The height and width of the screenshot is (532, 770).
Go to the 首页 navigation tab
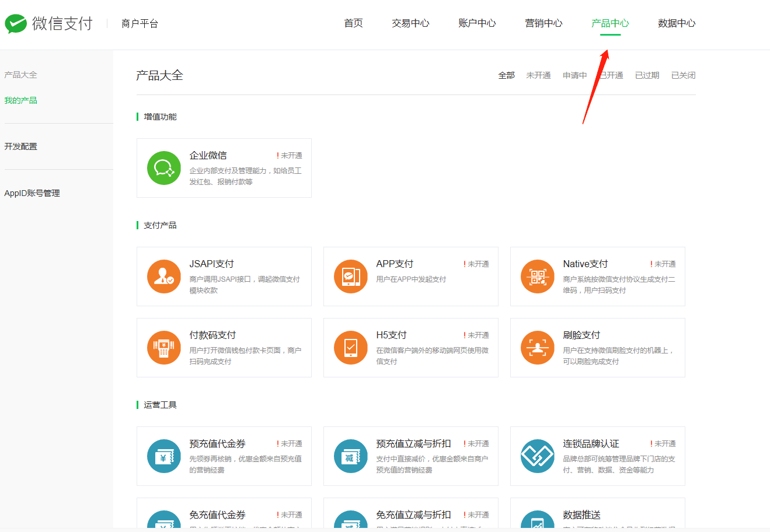pos(353,23)
